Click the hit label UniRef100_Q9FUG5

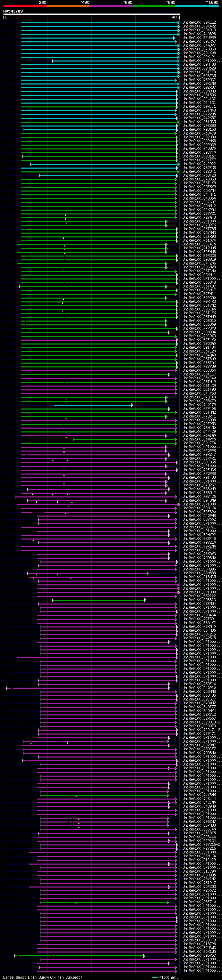199,462
